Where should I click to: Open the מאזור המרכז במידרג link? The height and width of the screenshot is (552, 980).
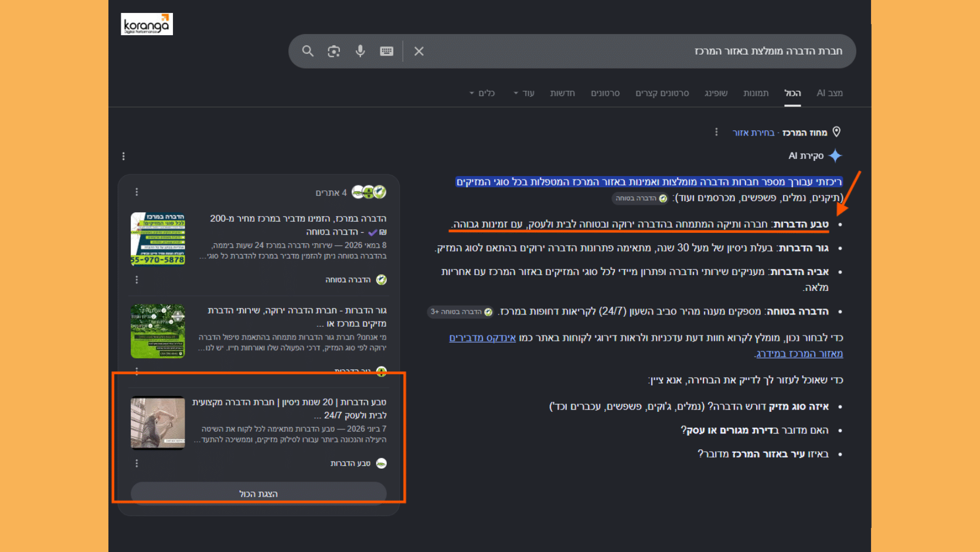(x=798, y=353)
